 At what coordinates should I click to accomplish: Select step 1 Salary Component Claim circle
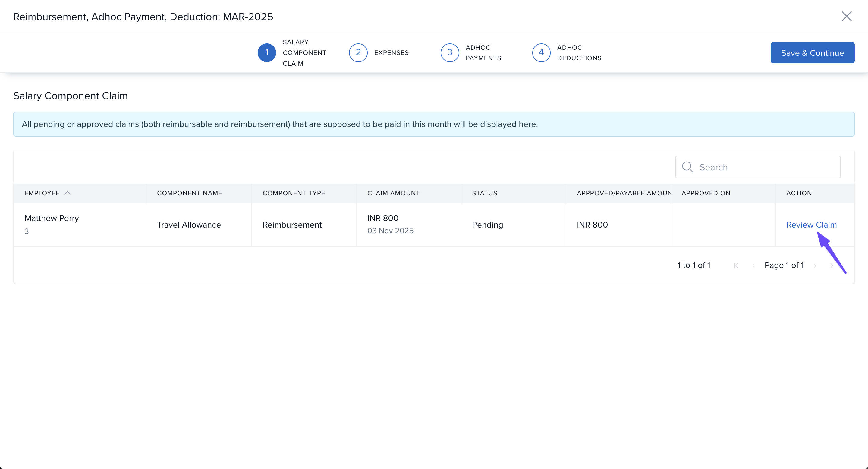pyautogui.click(x=266, y=52)
